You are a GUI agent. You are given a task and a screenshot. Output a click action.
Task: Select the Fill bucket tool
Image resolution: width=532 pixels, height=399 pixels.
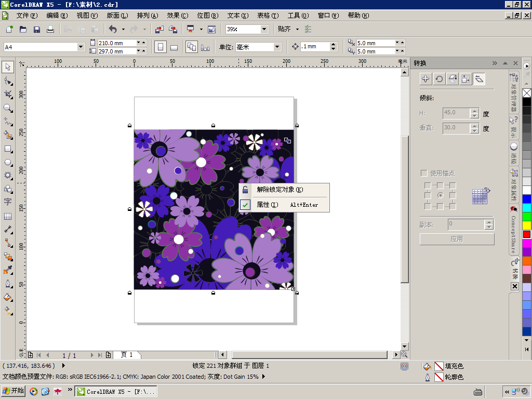pos(8,298)
